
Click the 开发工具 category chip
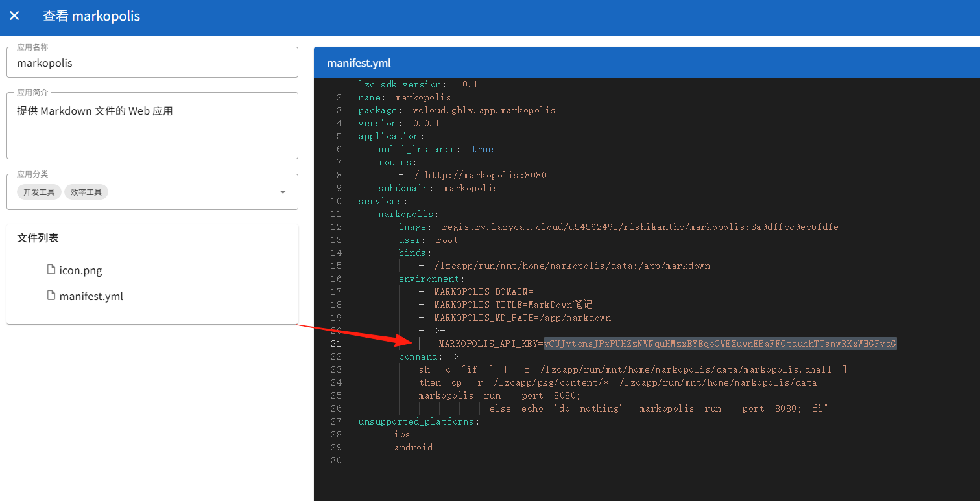point(39,192)
